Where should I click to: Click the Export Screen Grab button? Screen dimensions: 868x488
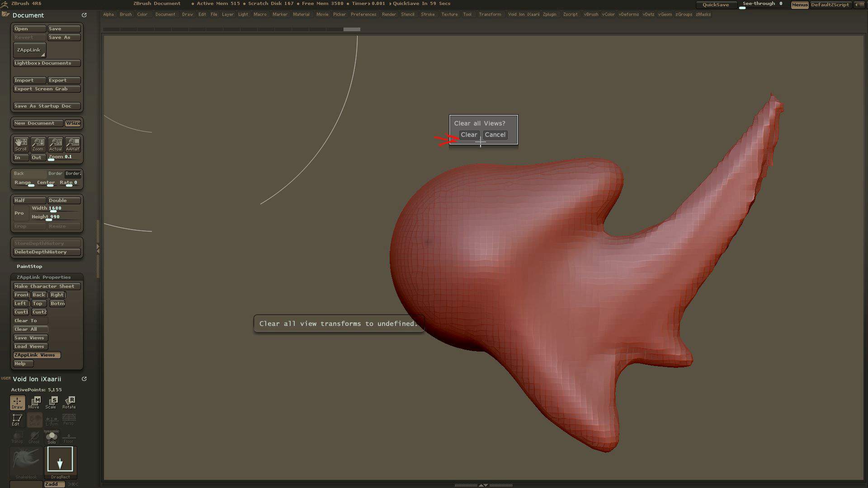[47, 89]
